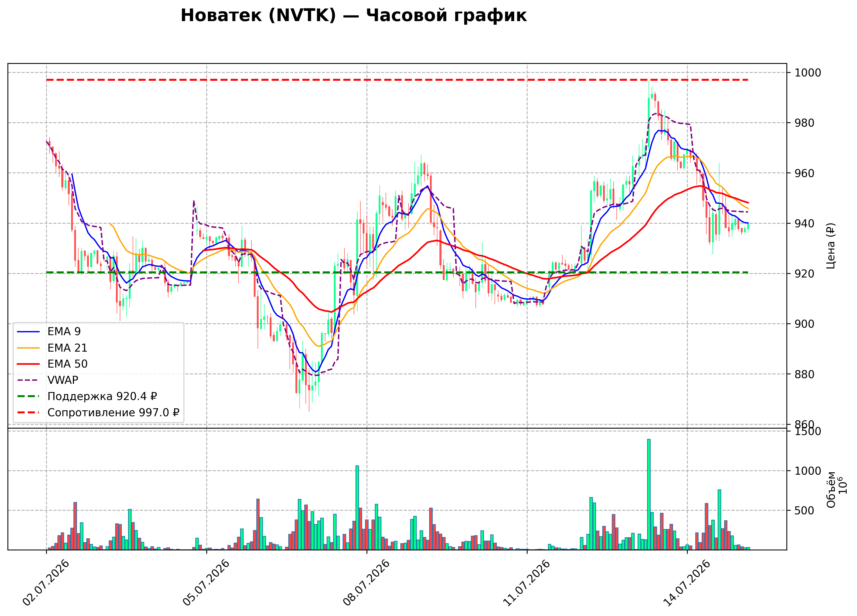Click the volume axis tick label 1000
Screen dimensions: 857x616
point(808,471)
